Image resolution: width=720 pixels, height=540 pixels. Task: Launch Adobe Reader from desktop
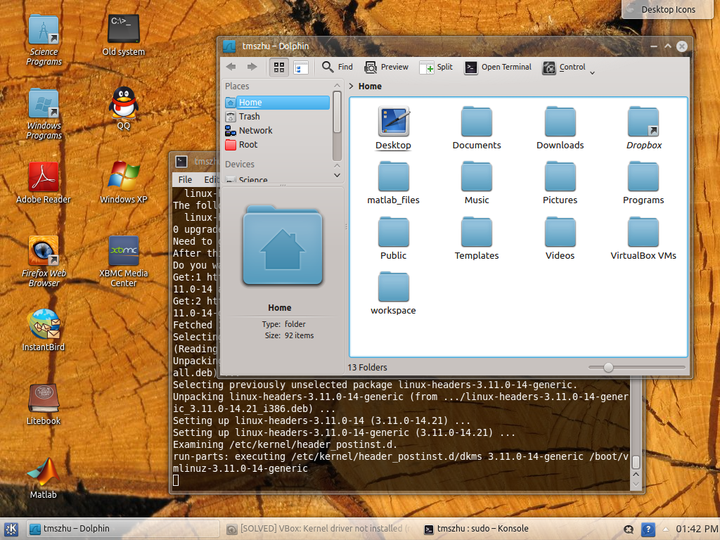coord(44,183)
